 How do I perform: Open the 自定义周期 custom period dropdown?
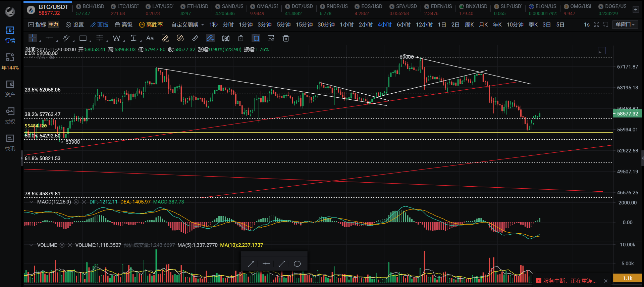pos(187,25)
